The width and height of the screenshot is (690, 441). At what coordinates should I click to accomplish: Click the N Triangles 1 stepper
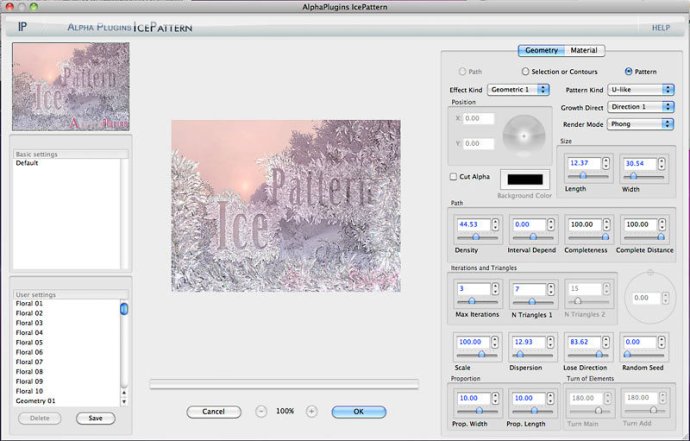click(551, 289)
